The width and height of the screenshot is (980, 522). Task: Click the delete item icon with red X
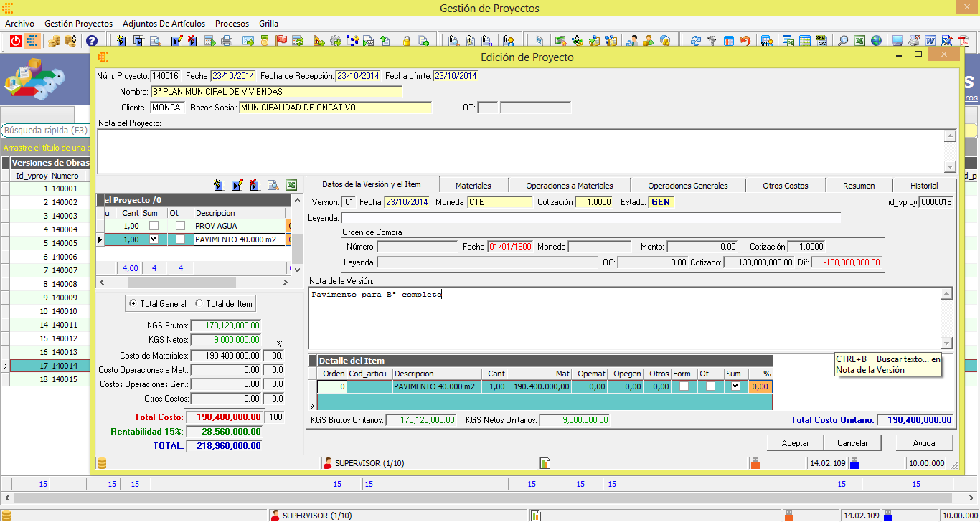[x=255, y=185]
